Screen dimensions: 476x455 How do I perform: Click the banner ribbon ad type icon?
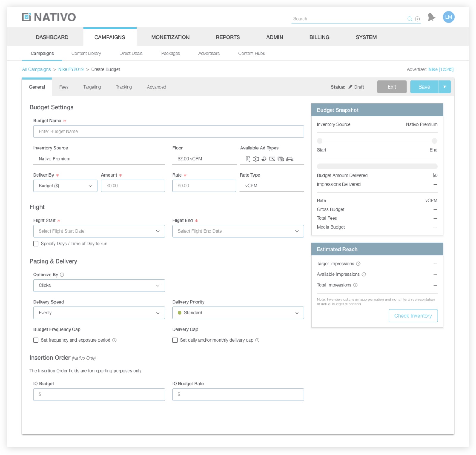(289, 159)
